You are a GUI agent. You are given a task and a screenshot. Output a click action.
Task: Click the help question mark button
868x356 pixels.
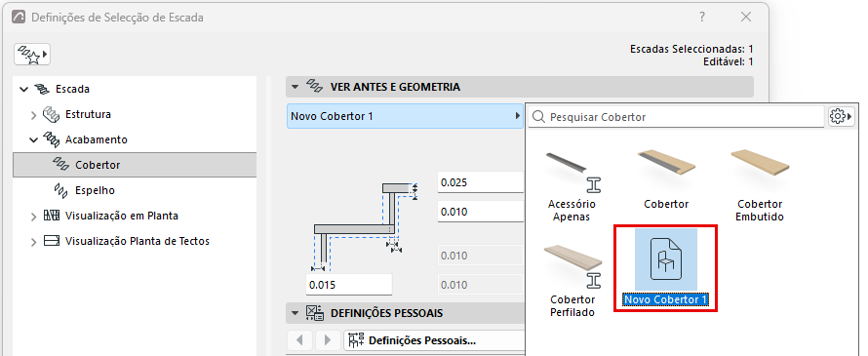(x=702, y=18)
